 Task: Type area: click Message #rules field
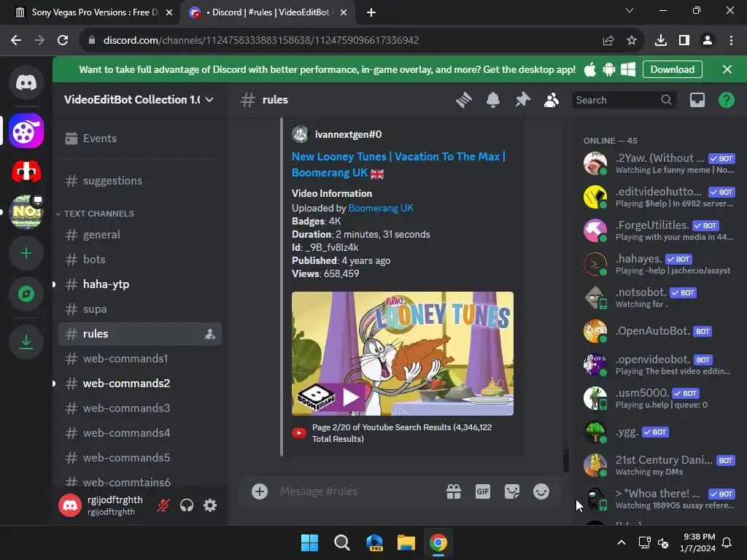coord(357,491)
